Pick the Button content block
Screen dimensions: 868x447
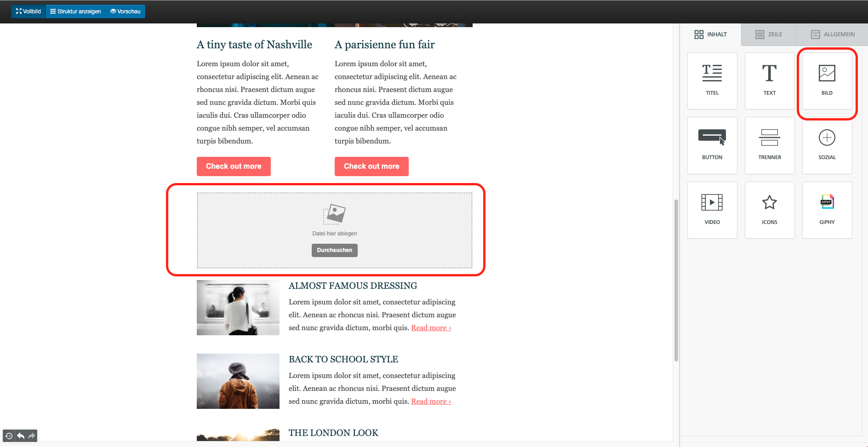[x=712, y=145]
